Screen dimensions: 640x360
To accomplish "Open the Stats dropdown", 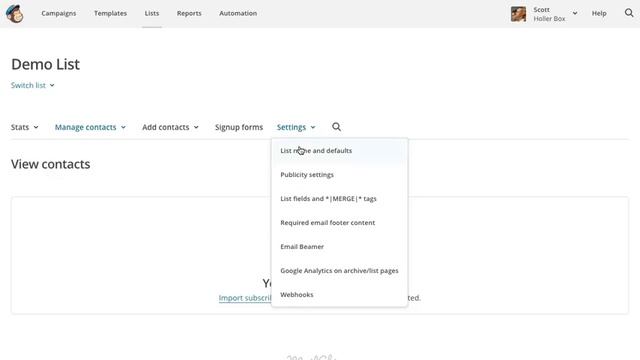I will [x=24, y=127].
